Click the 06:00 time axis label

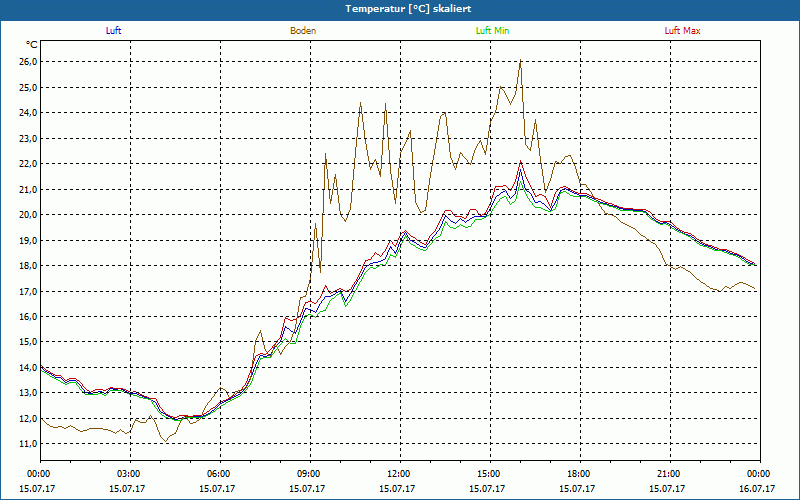220,474
